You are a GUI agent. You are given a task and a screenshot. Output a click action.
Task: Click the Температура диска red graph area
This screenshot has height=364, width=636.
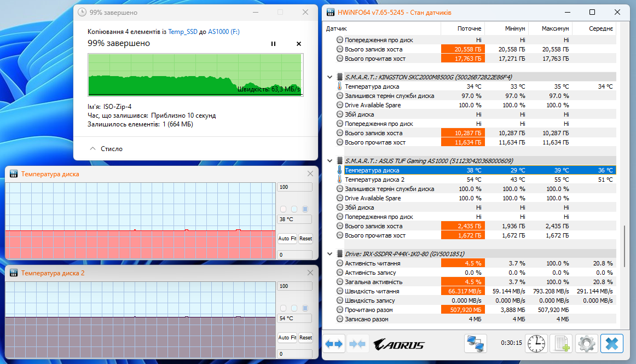click(140, 245)
